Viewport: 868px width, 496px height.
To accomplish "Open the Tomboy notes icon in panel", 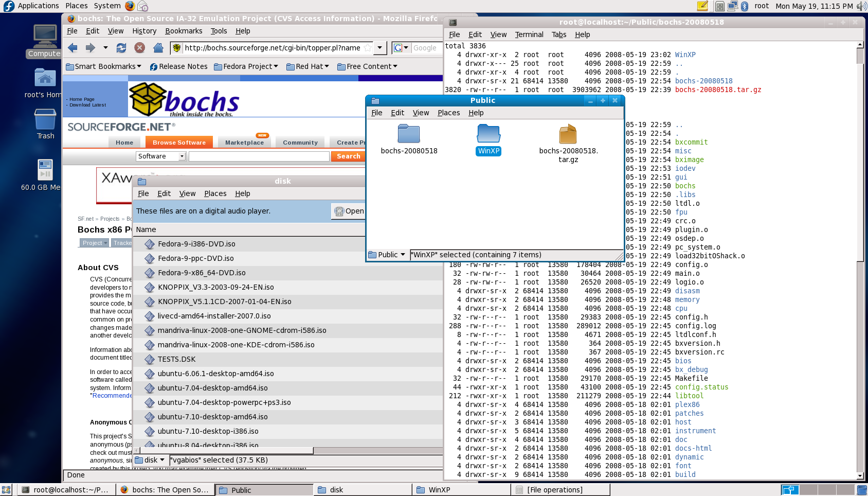I will [x=702, y=6].
